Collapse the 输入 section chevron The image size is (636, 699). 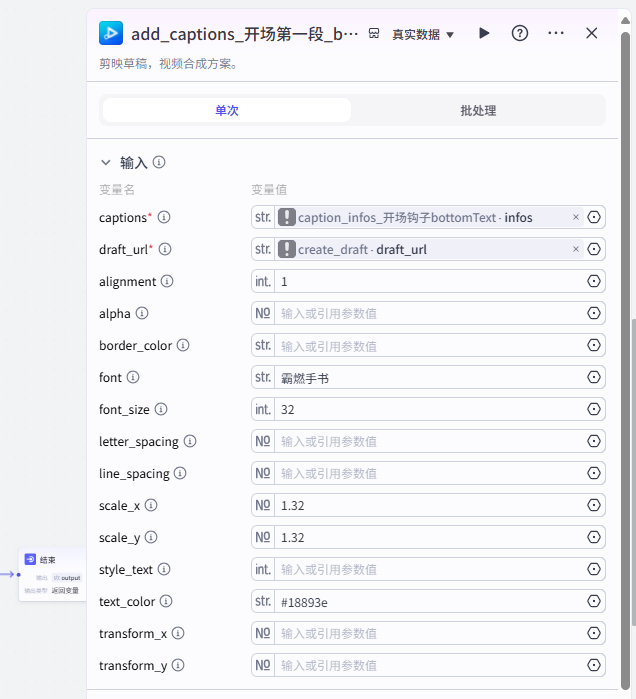[x=106, y=162]
